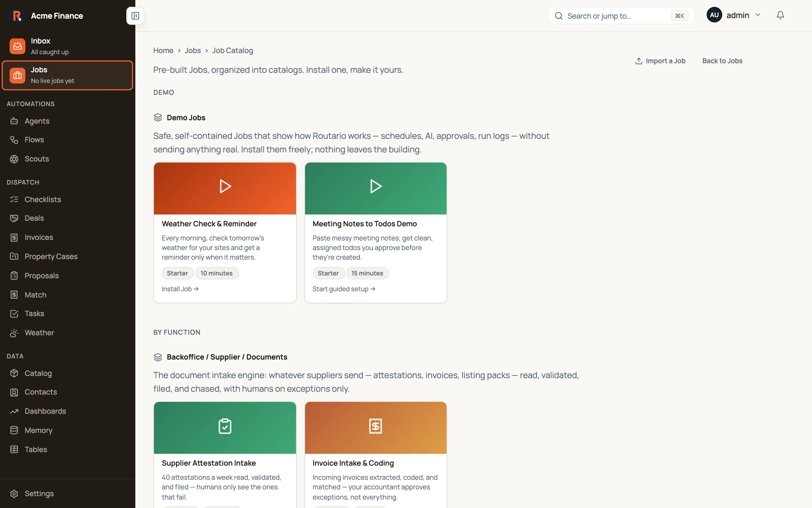Click Starter tag on Meeting Notes card
Viewport: 812px width, 508px height.
pos(328,273)
